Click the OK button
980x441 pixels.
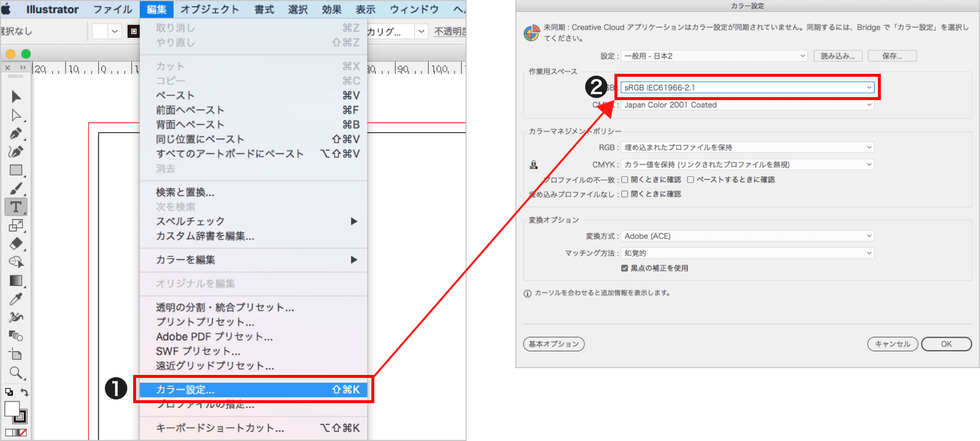946,344
